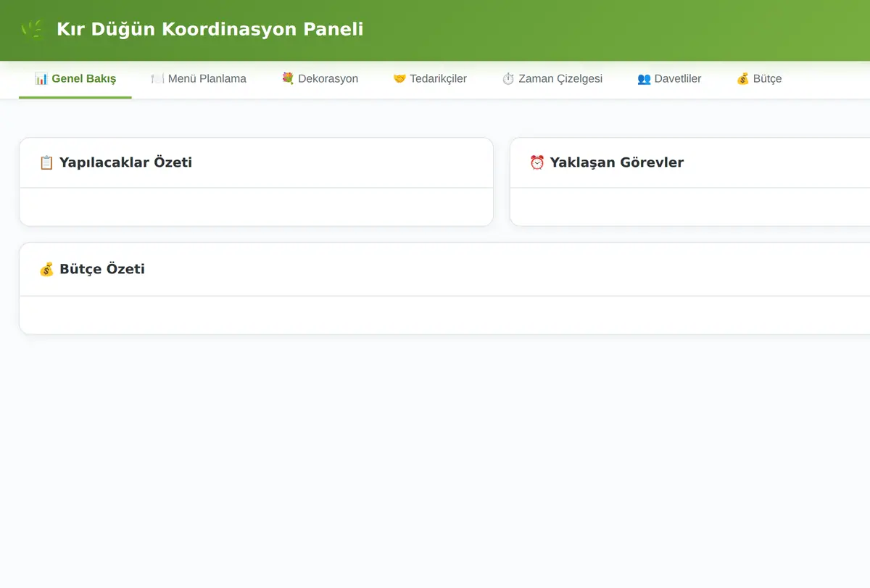Switch to the Davetliler tab
This screenshot has width=870, height=588.
point(669,79)
